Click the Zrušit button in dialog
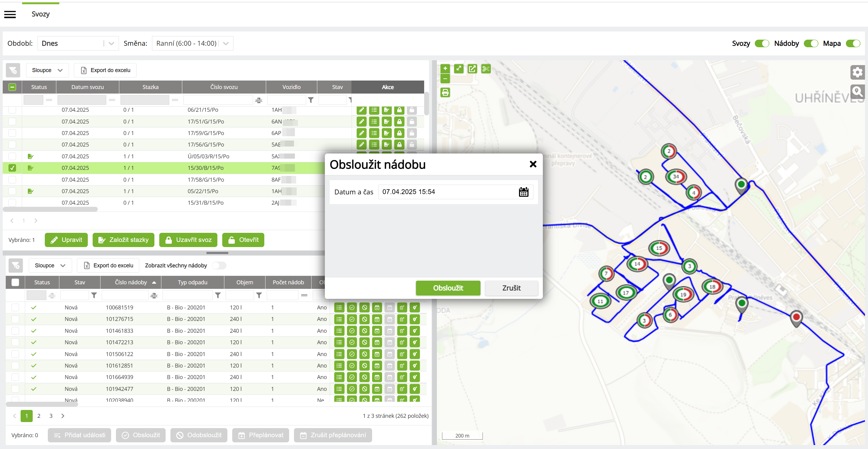This screenshot has width=868, height=449. (511, 288)
